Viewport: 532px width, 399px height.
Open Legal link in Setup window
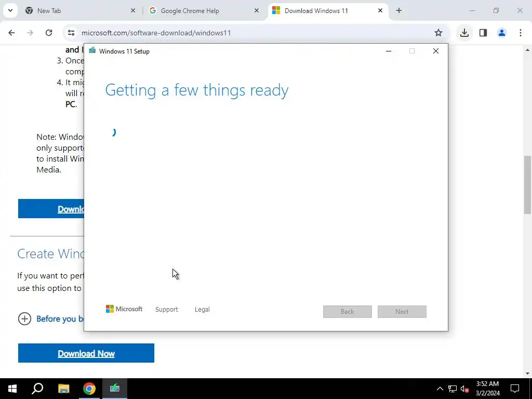(x=202, y=310)
